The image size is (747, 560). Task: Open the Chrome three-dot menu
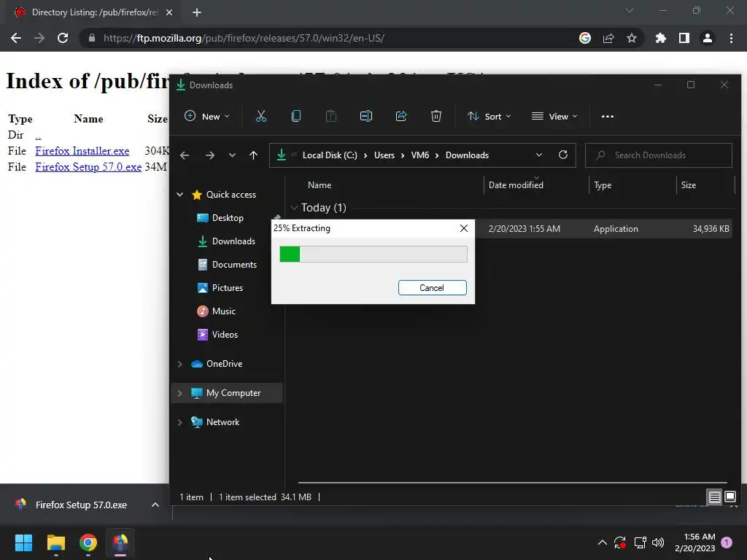731,38
